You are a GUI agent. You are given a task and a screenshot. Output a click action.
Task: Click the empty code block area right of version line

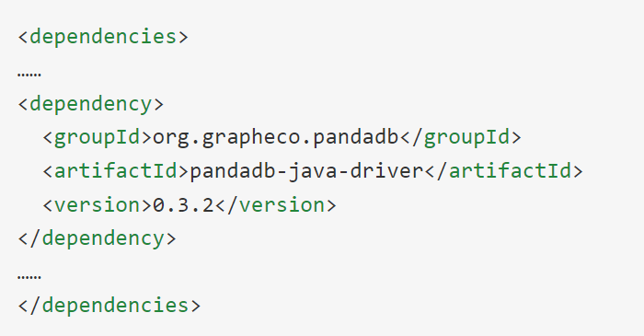coord(489,205)
